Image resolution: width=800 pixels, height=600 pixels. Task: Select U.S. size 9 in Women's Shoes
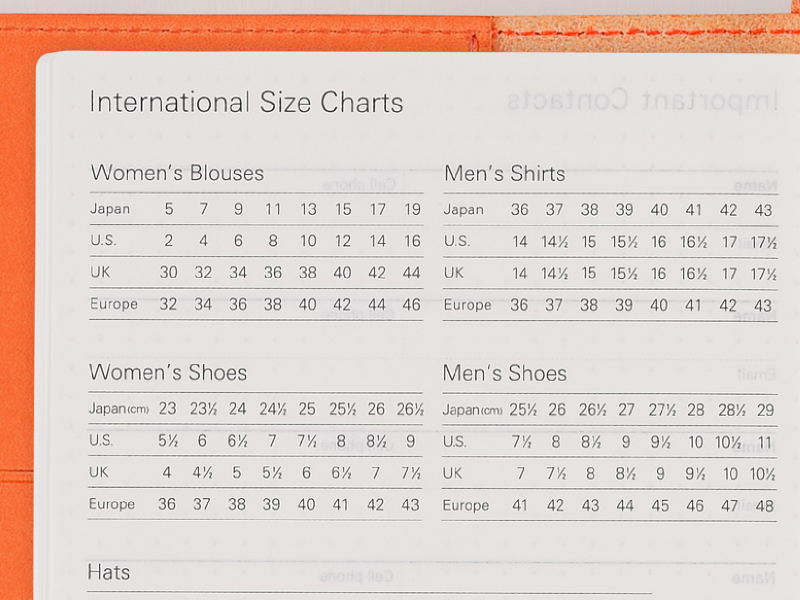pyautogui.click(x=411, y=441)
